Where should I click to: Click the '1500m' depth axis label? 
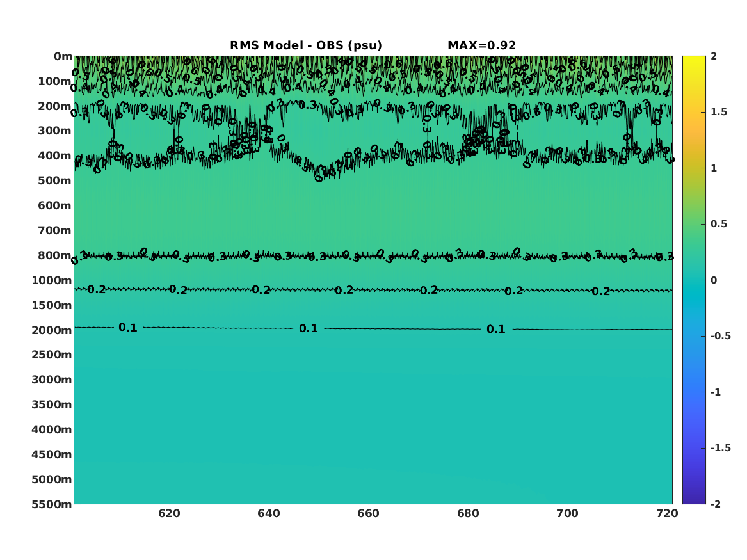click(52, 305)
